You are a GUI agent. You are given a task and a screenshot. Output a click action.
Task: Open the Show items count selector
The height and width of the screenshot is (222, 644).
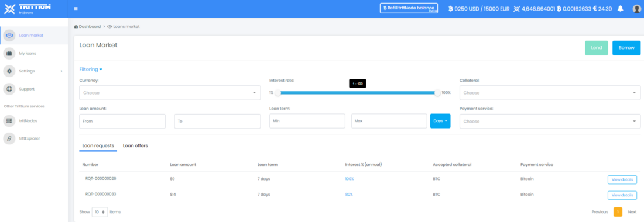click(x=100, y=212)
